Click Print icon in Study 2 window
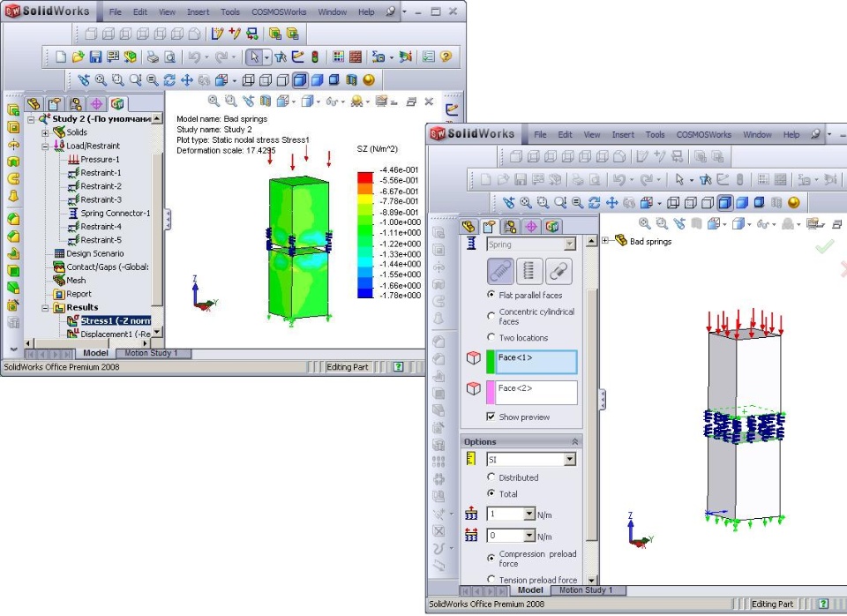This screenshot has width=847, height=616. coord(153,56)
